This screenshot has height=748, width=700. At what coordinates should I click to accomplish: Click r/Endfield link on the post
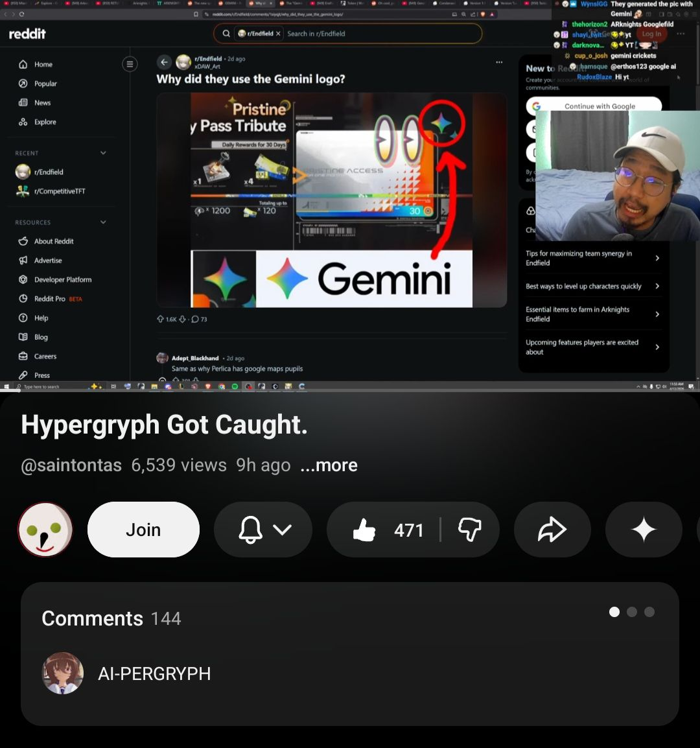click(208, 59)
